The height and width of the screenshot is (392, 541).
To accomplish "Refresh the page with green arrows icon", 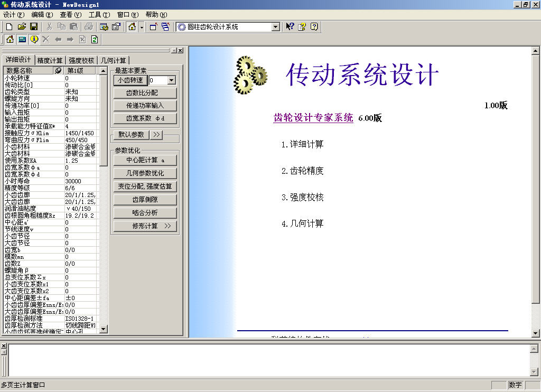I will pos(95,40).
